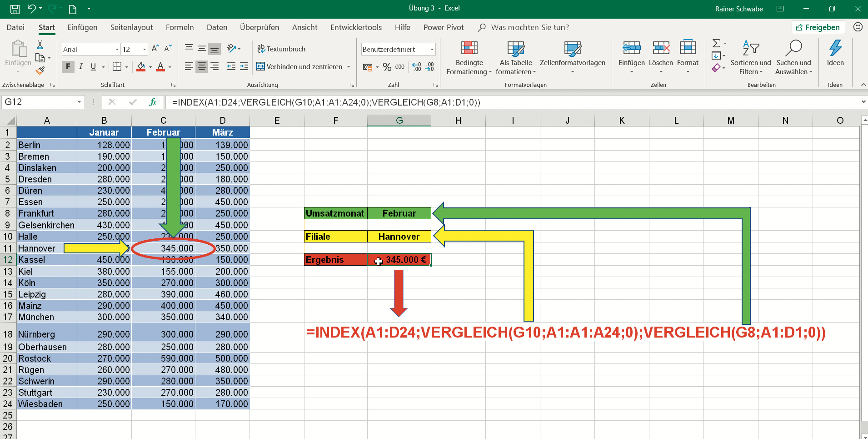Collapse the ribbon with the chevron
868x439 pixels.
(x=863, y=85)
